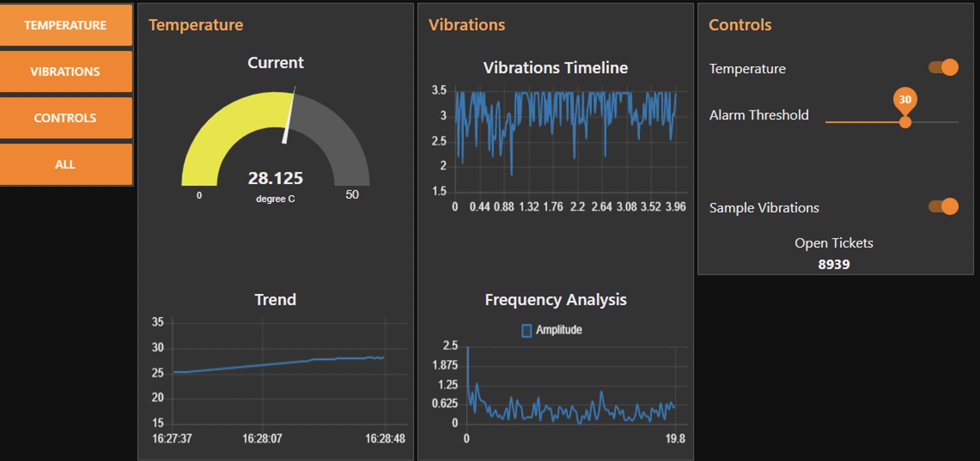980x461 pixels.
Task: Open the TEMPERATURE dashboard tab
Action: pos(65,25)
